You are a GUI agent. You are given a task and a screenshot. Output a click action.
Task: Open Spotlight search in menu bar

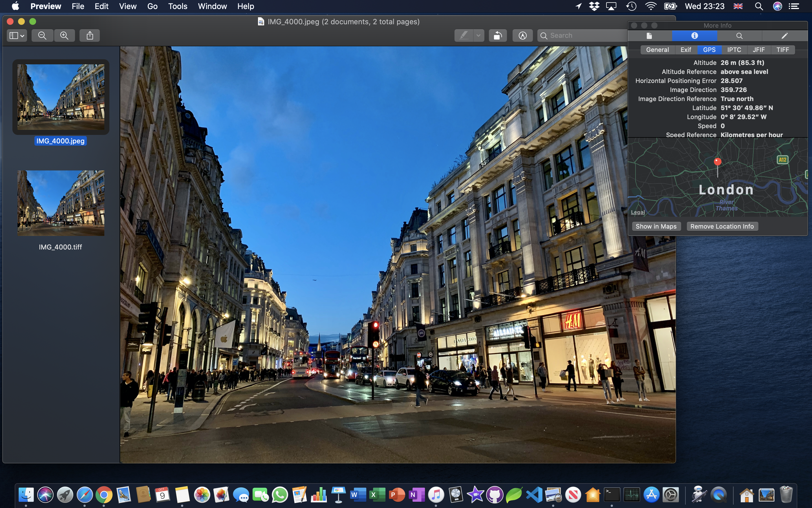pyautogui.click(x=759, y=6)
